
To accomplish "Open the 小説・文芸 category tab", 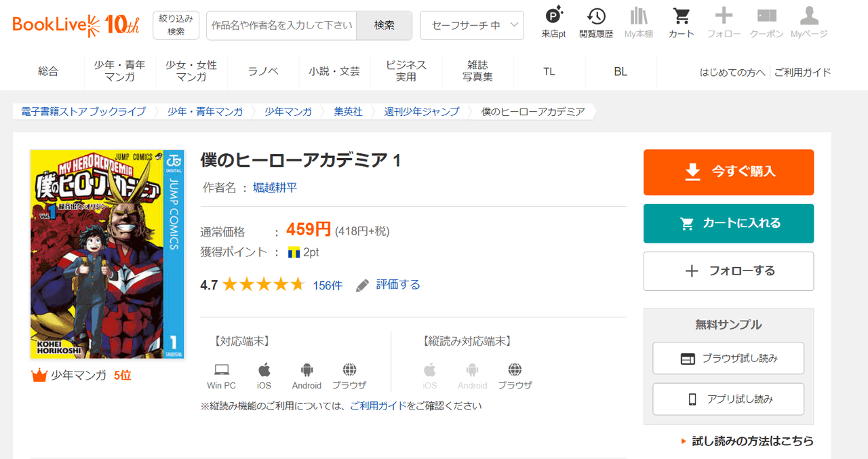I will pos(334,71).
